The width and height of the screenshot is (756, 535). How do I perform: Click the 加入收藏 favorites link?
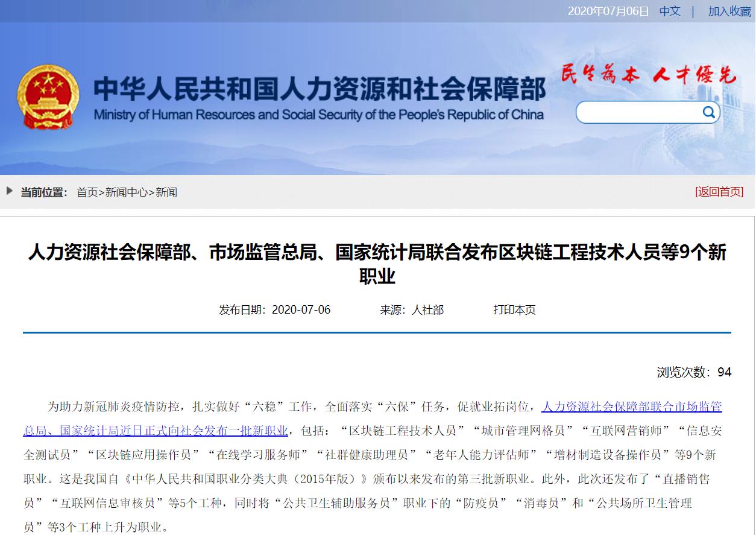[x=729, y=10]
